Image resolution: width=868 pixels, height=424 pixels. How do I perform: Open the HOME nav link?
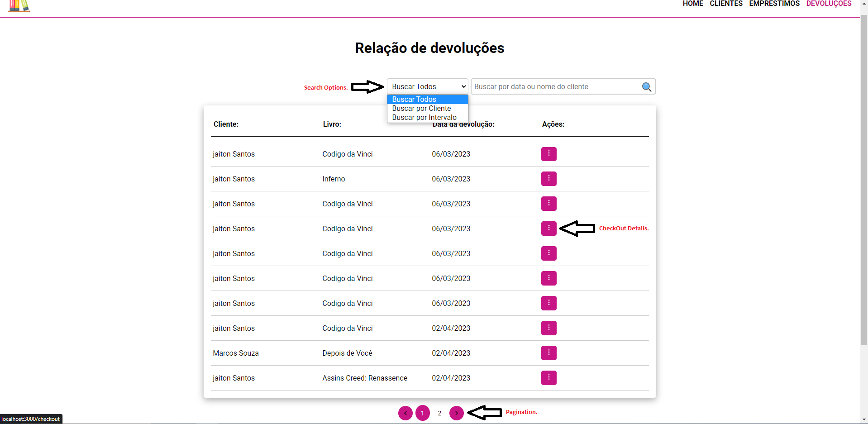(693, 4)
